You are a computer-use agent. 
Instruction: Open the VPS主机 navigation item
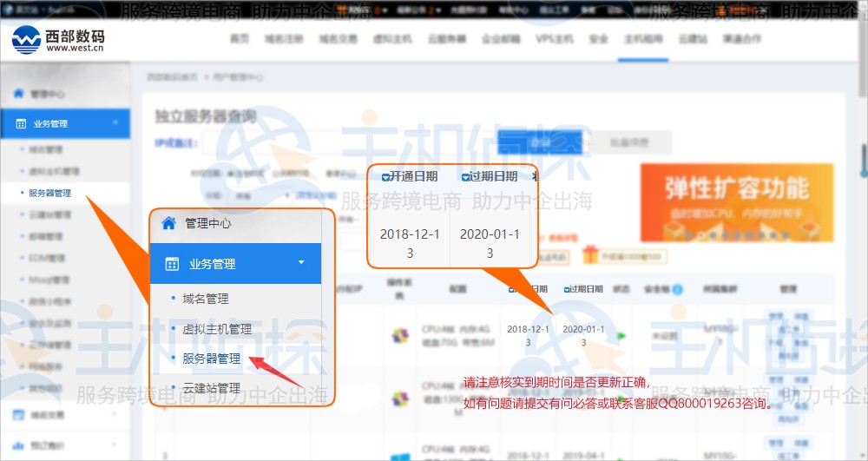555,39
